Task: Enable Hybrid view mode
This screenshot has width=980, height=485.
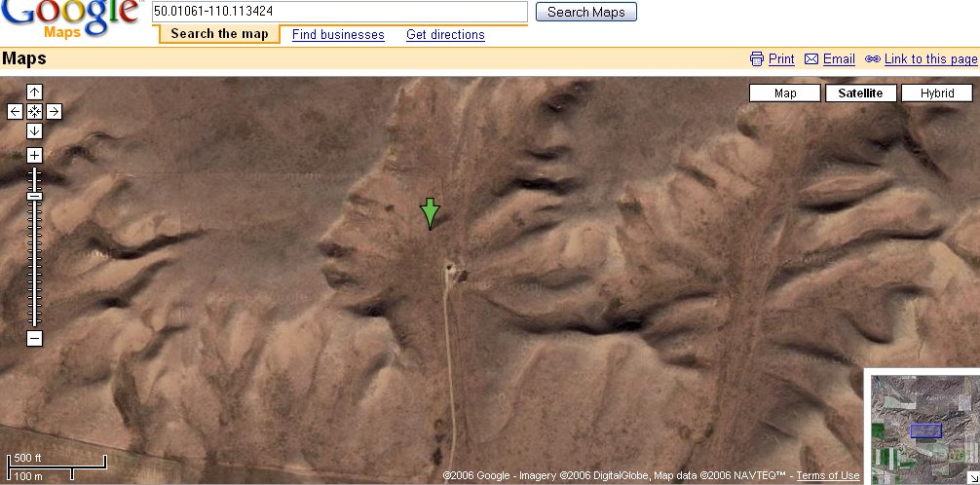Action: click(x=936, y=93)
